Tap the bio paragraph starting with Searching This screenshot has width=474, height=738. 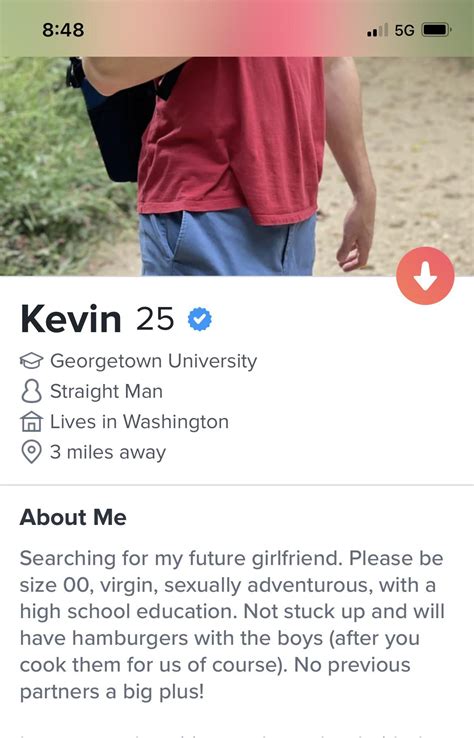(232, 625)
